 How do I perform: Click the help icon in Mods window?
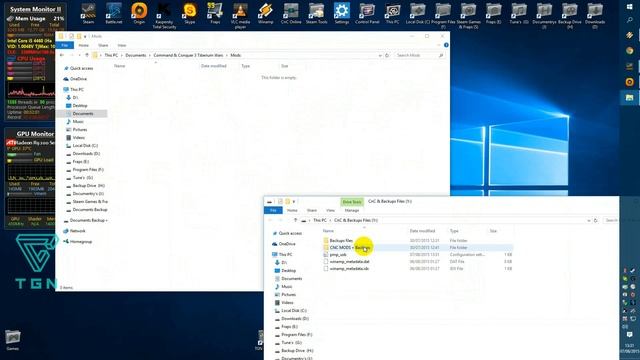[446, 45]
